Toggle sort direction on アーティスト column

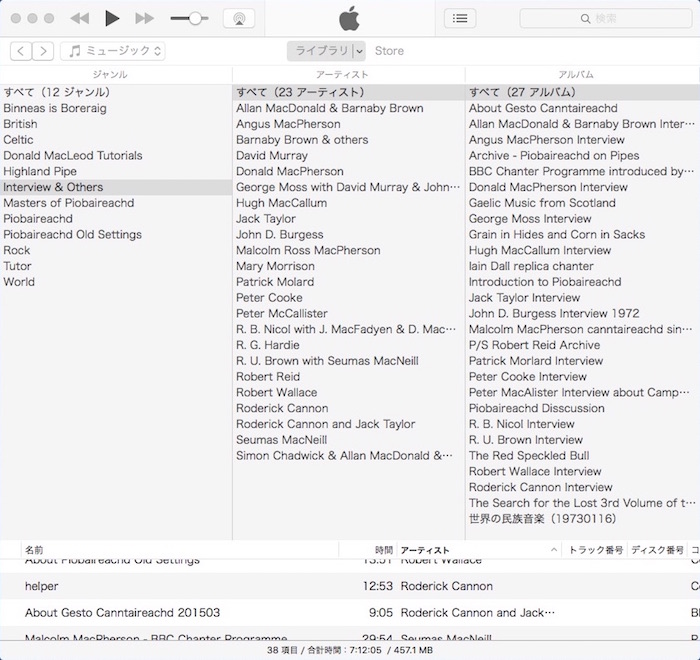[554, 550]
